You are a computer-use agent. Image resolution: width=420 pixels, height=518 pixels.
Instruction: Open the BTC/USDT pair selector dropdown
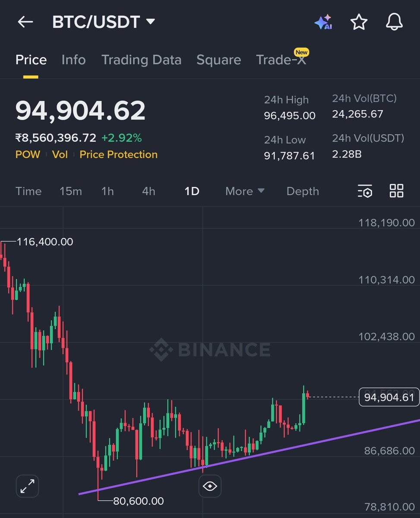(103, 22)
